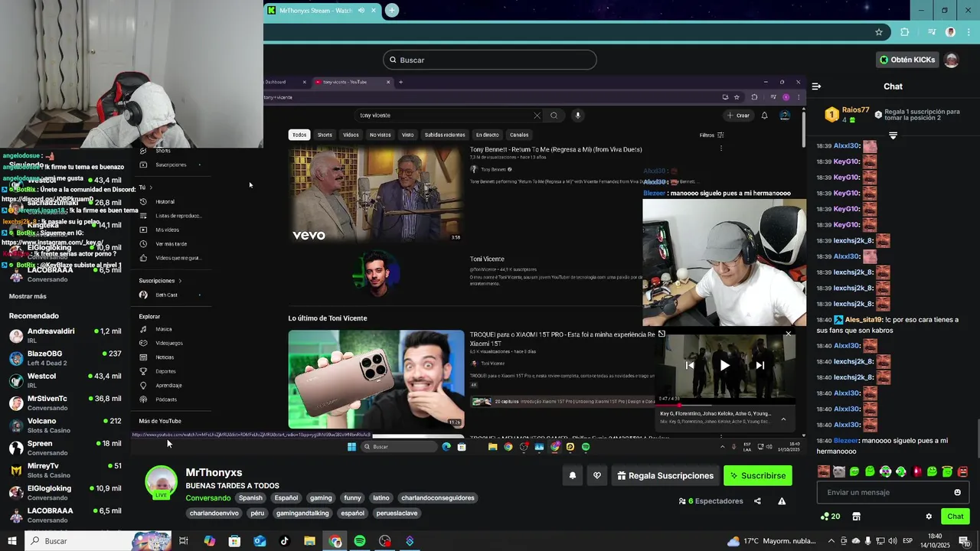Open TikTok from the Windows taskbar
The height and width of the screenshot is (551, 980).
point(284,541)
